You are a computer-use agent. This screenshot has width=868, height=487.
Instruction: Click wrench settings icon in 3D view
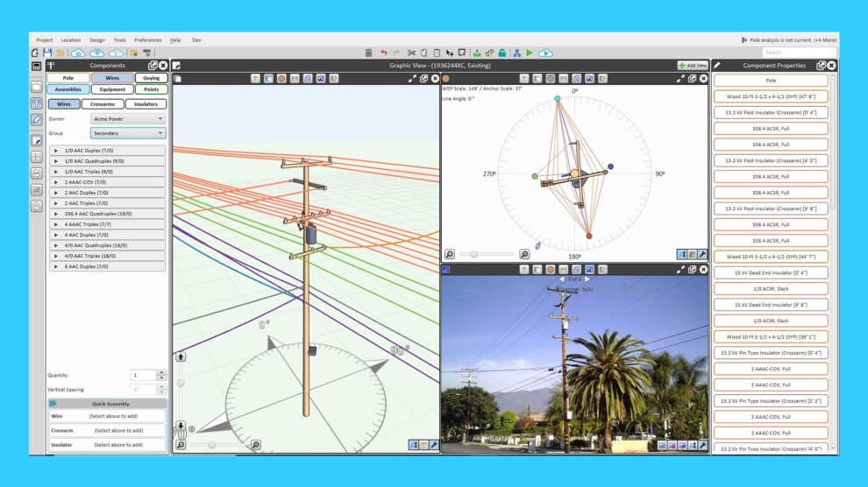click(435, 445)
